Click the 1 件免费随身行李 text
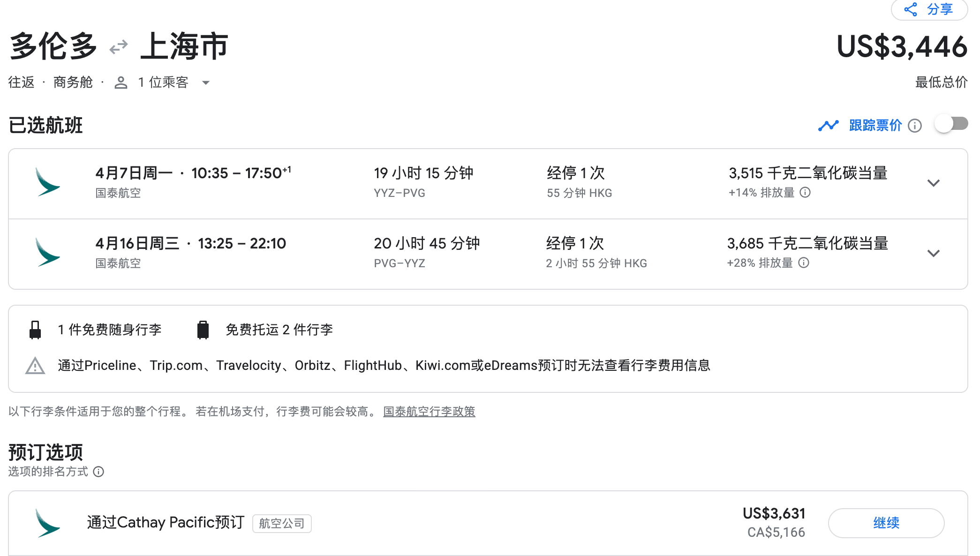 (x=110, y=330)
